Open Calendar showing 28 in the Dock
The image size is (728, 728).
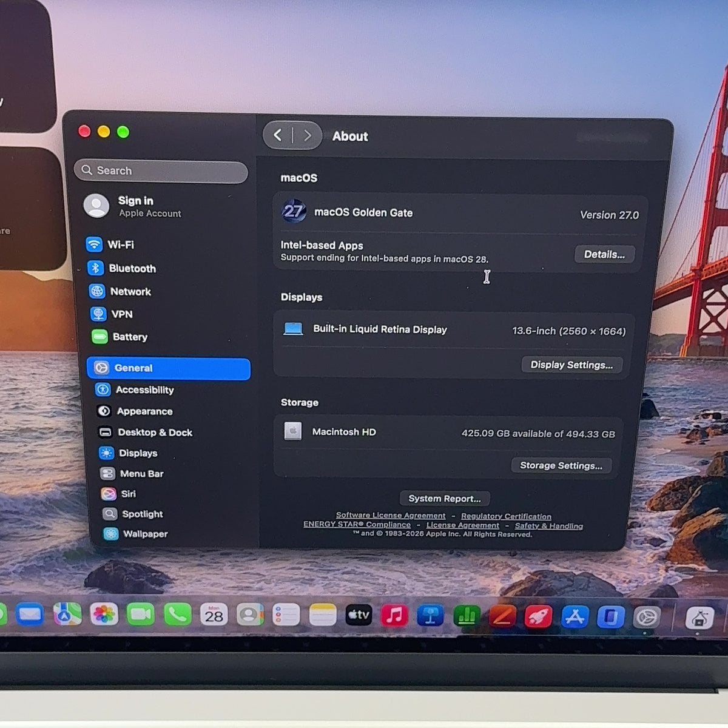click(x=214, y=615)
